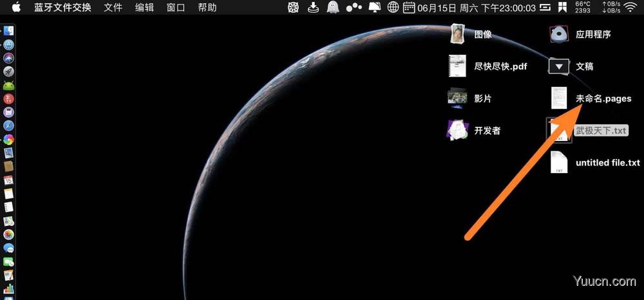The image size is (644, 300).
Task: Open the green Android app in Dock
Action: [8, 86]
